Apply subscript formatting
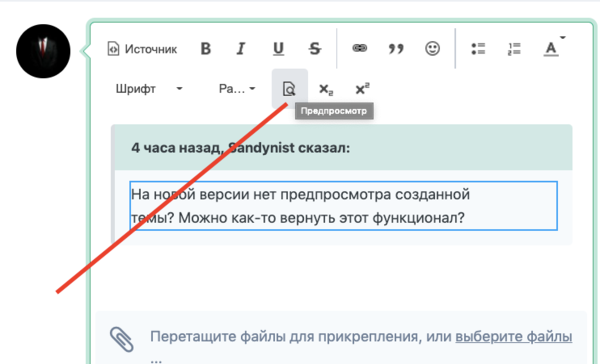 (x=326, y=89)
